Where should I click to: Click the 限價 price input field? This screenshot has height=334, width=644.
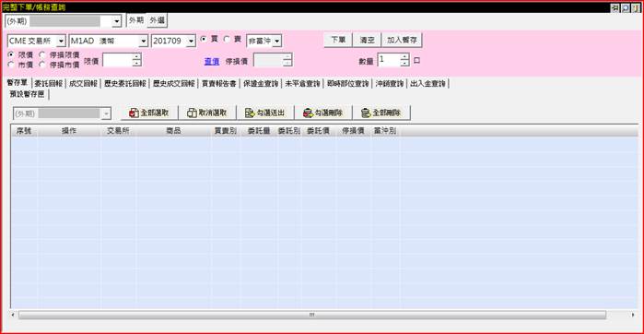click(117, 60)
